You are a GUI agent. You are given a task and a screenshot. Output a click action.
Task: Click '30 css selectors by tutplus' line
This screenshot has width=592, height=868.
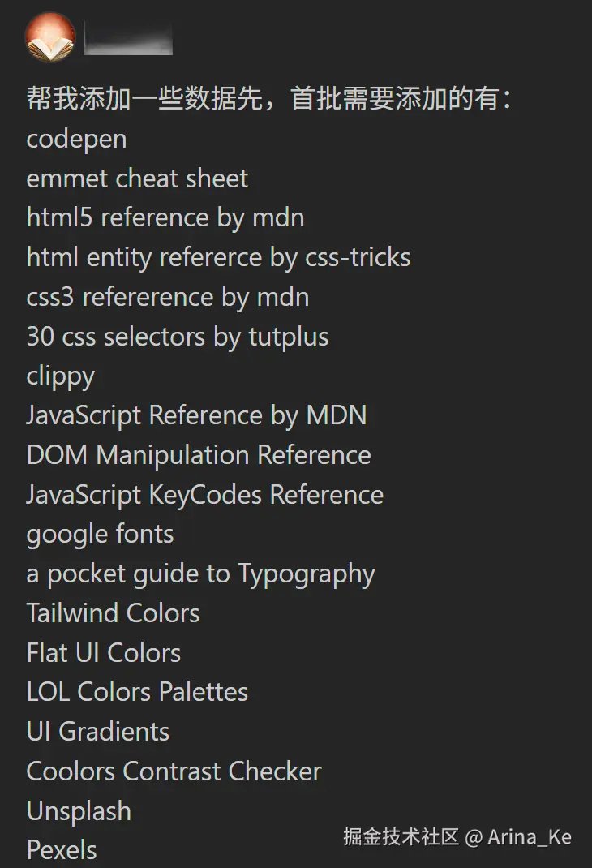click(x=178, y=336)
